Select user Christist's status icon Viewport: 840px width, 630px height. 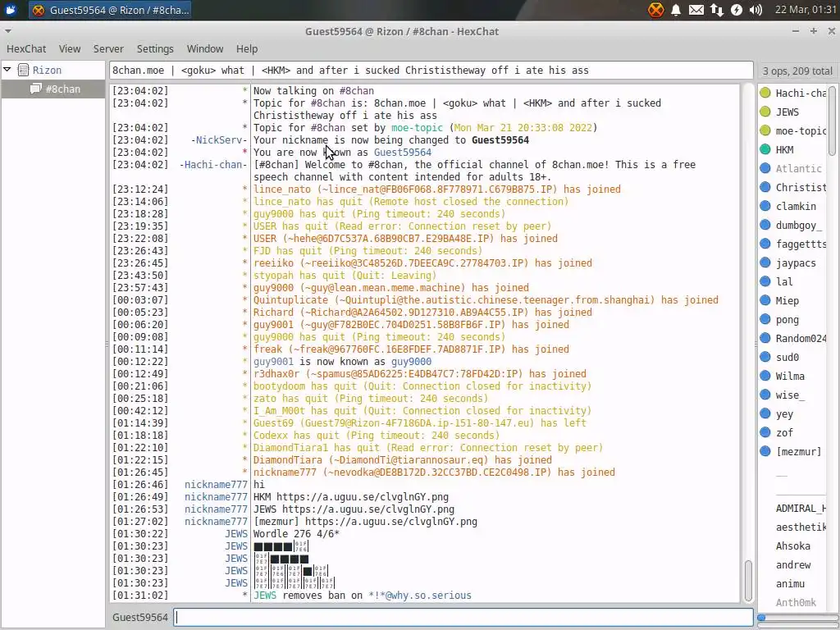pos(765,187)
